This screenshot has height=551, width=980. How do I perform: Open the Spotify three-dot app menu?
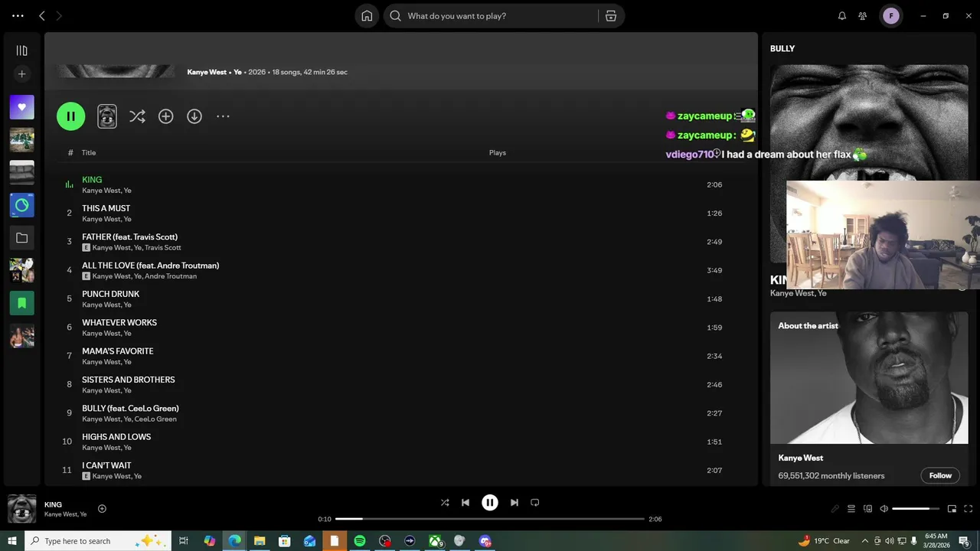[18, 15]
